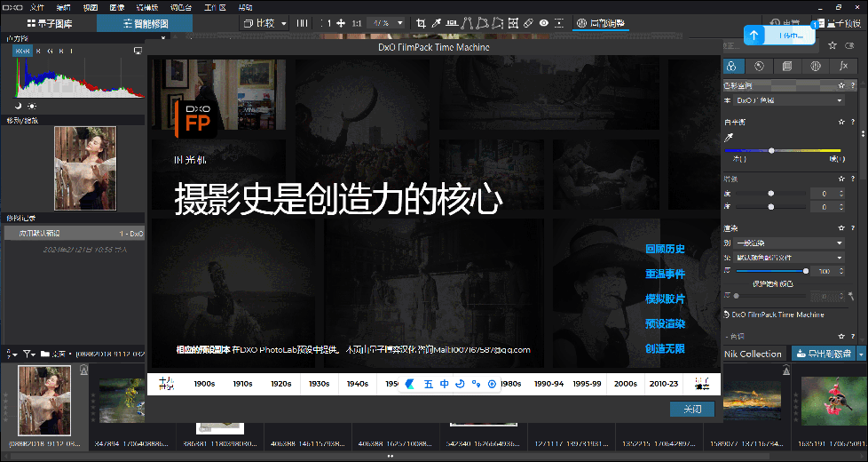This screenshot has width=868, height=462.
Task: Select the red flower bird filmstrip thumbnail
Action: point(834,401)
